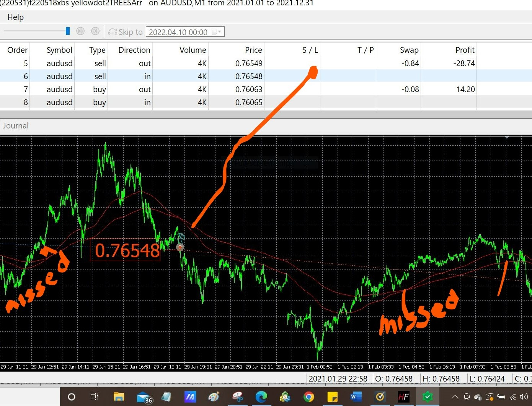532x406 pixels.
Task: Click the Swap column header
Action: [409, 50]
